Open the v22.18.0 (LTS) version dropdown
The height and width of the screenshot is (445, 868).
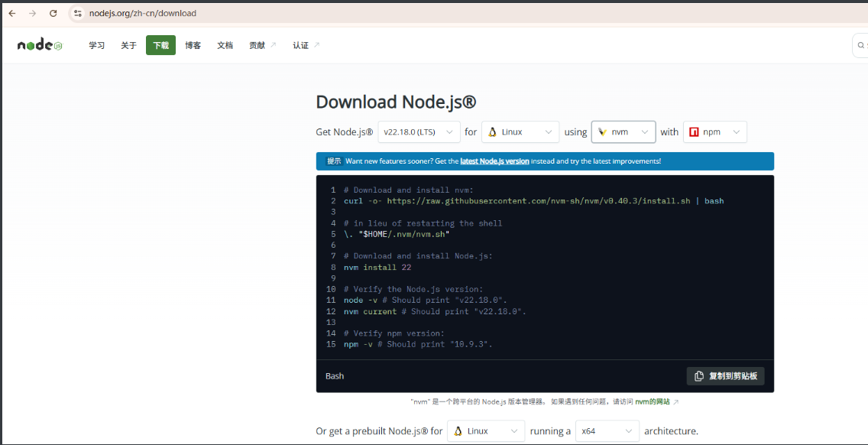[419, 132]
